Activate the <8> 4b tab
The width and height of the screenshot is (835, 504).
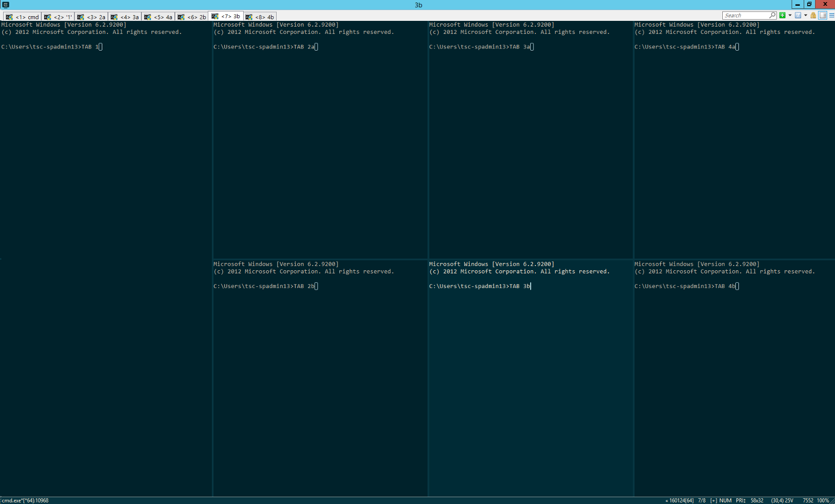(x=260, y=17)
